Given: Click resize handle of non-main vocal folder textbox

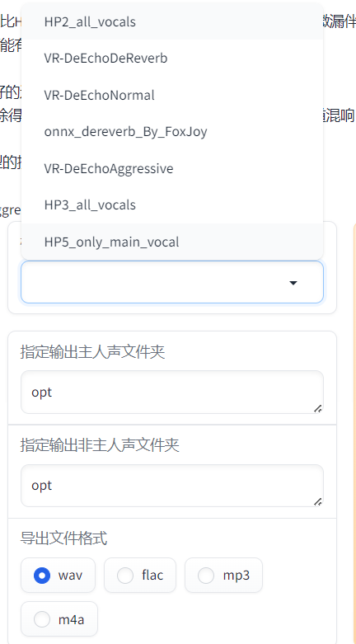Looking at the screenshot, I should tap(318, 501).
